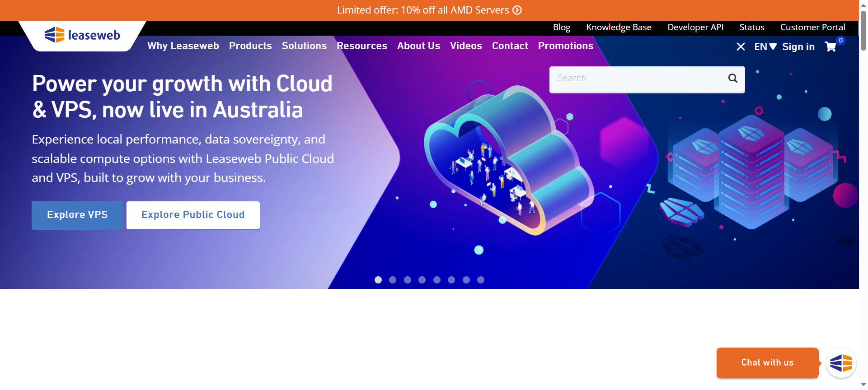Open the Contact page

coord(510,46)
